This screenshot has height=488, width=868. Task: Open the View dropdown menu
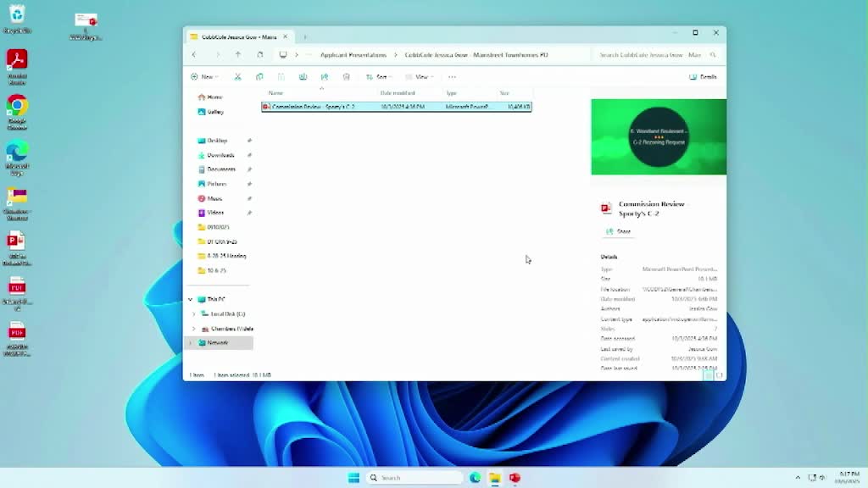(x=420, y=77)
